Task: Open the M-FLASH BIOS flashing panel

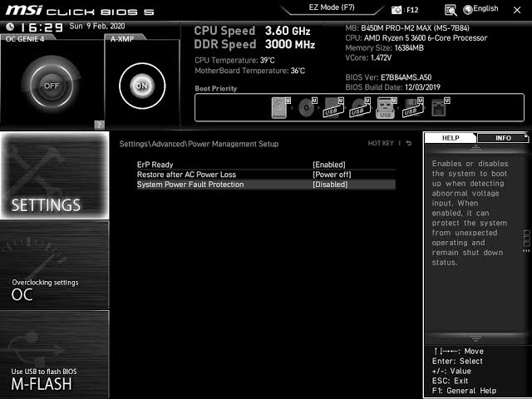Action: 55,354
